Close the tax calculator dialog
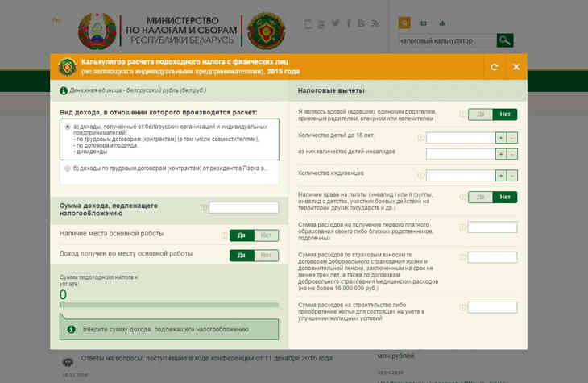The width and height of the screenshot is (588, 383). pos(516,67)
